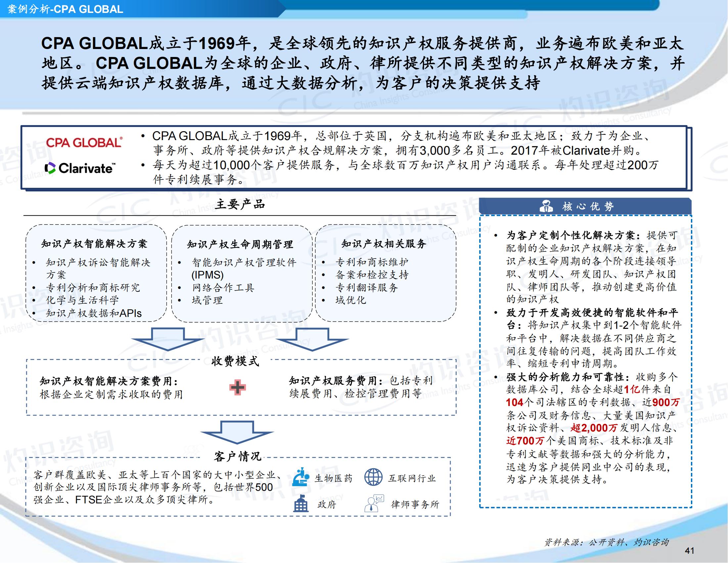Click red highlighted text 104
728x563 pixels.
pyautogui.click(x=514, y=403)
